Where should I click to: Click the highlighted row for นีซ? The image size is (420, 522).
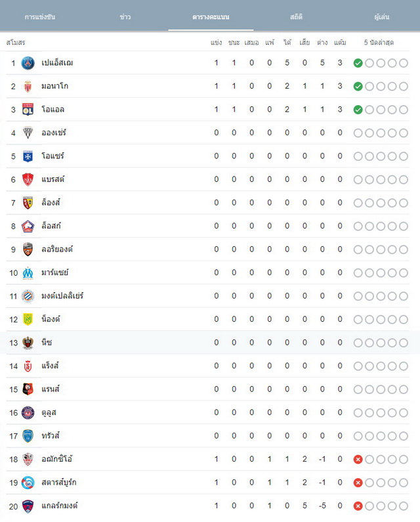(210, 343)
